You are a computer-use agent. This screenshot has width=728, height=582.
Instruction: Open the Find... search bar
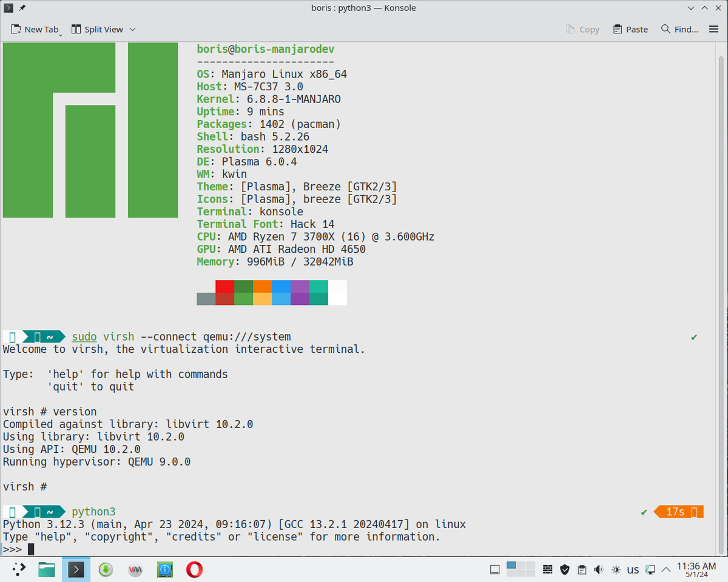[679, 29]
